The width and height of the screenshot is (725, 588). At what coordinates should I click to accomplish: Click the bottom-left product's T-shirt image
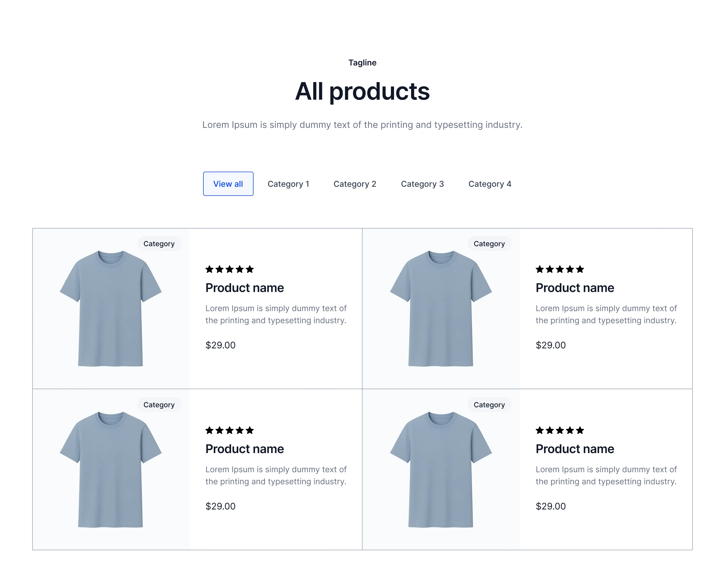click(x=111, y=469)
